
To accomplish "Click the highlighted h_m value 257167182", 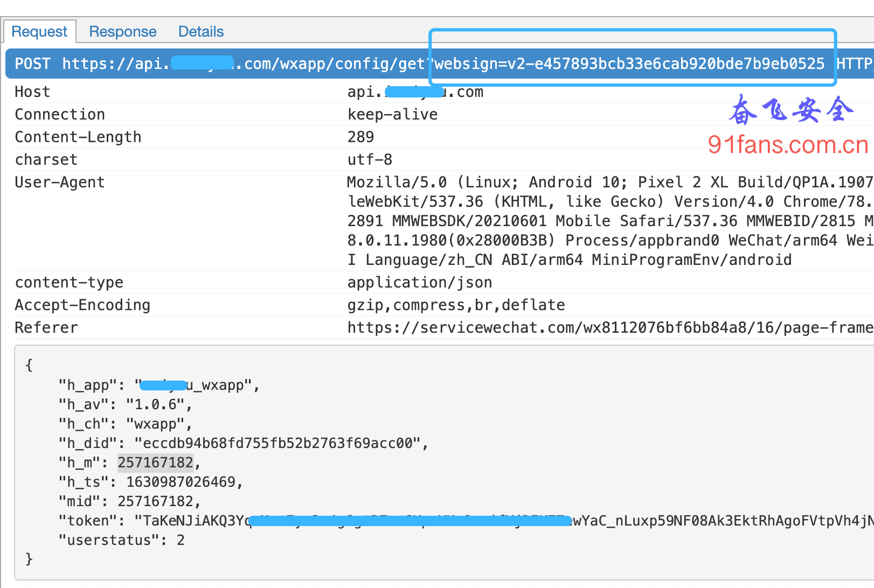I will click(x=155, y=463).
